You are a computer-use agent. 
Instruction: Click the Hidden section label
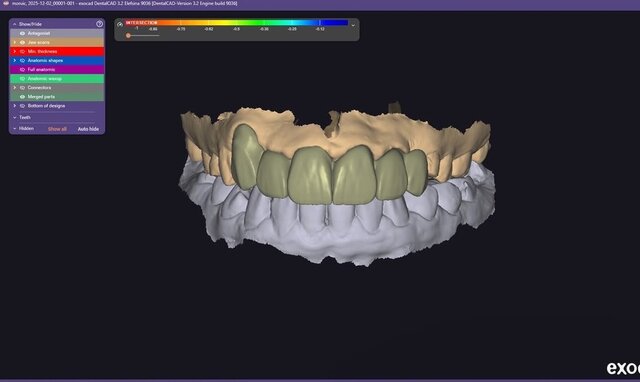[x=26, y=129]
